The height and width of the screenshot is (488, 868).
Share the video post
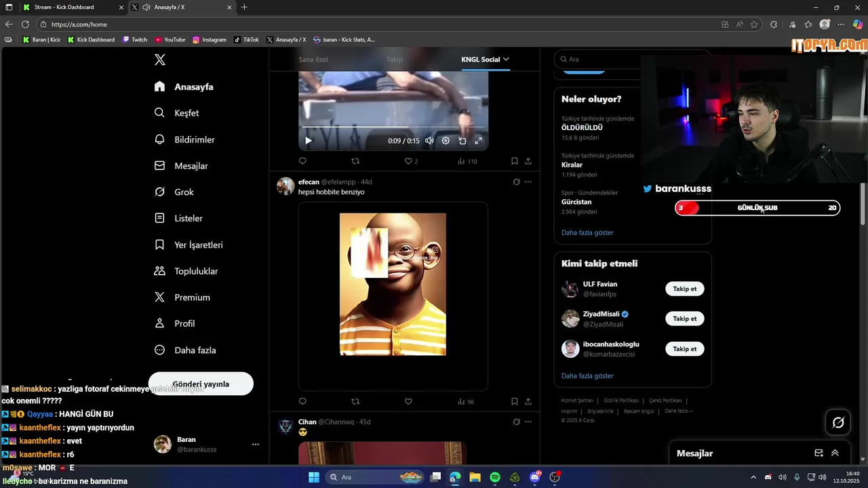click(528, 161)
